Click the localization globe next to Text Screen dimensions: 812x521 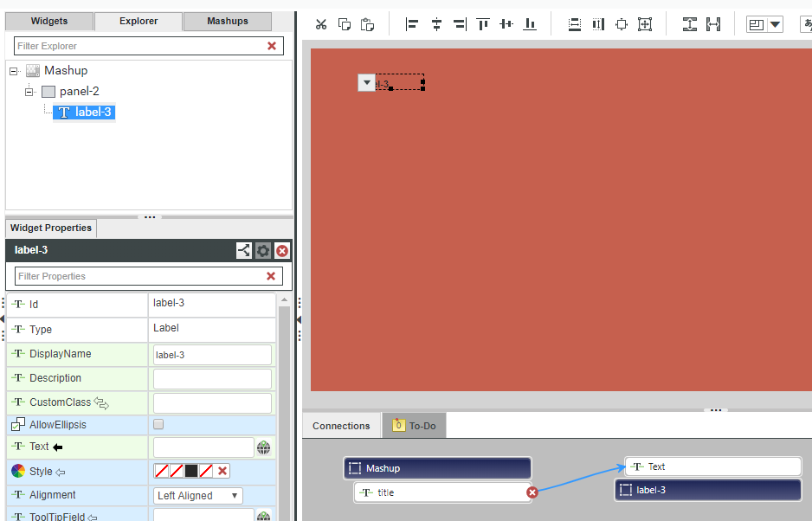point(264,447)
